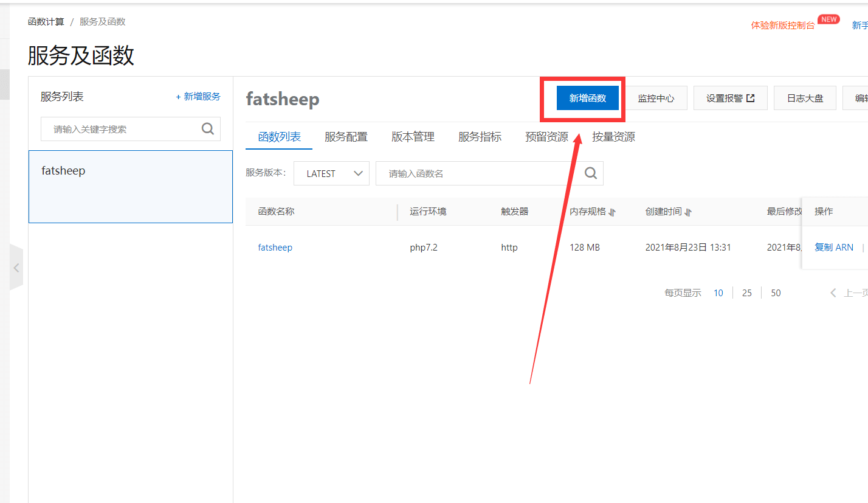Click the function name search magnifier icon

pyautogui.click(x=591, y=173)
